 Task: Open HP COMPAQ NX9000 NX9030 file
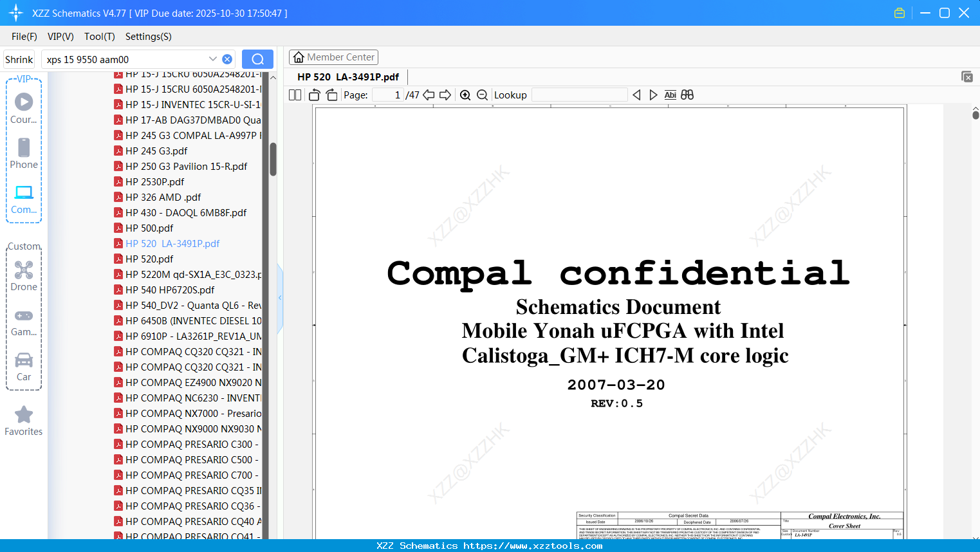click(187, 428)
